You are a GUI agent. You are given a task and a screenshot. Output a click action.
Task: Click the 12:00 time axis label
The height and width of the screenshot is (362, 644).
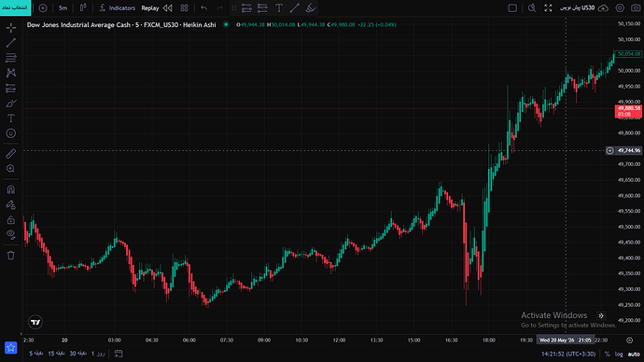(x=339, y=340)
